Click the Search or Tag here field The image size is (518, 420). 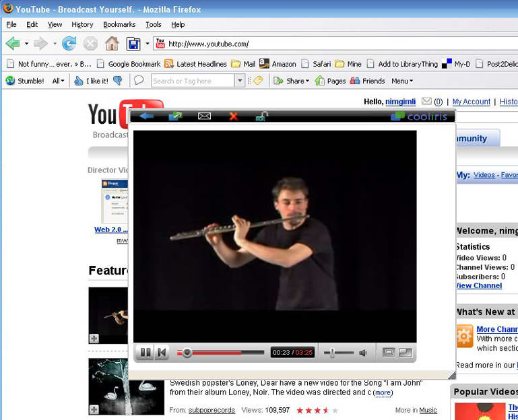[193, 81]
